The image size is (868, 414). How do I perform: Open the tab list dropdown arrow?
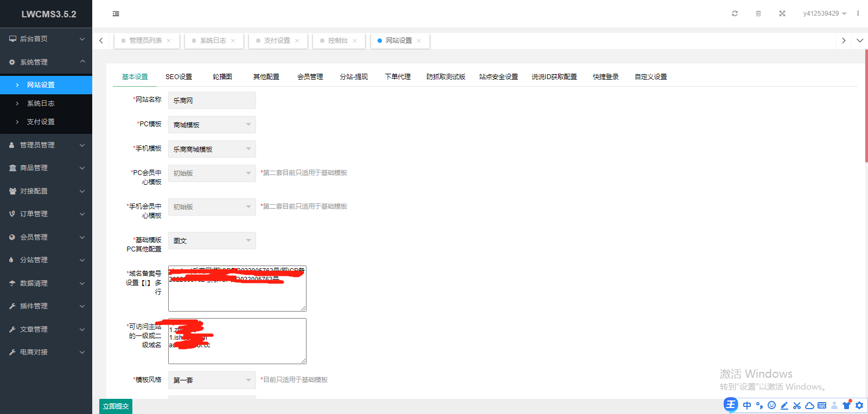coord(860,41)
